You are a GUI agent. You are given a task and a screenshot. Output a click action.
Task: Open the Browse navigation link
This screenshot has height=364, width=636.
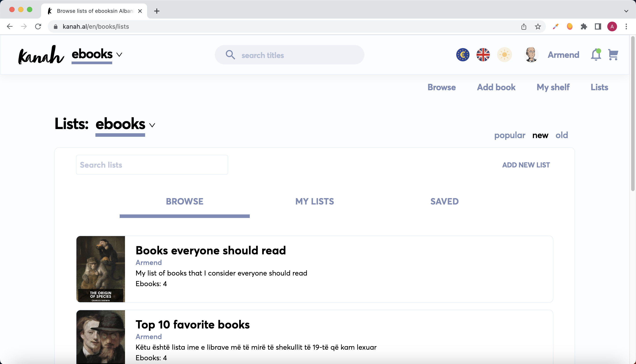pos(441,87)
